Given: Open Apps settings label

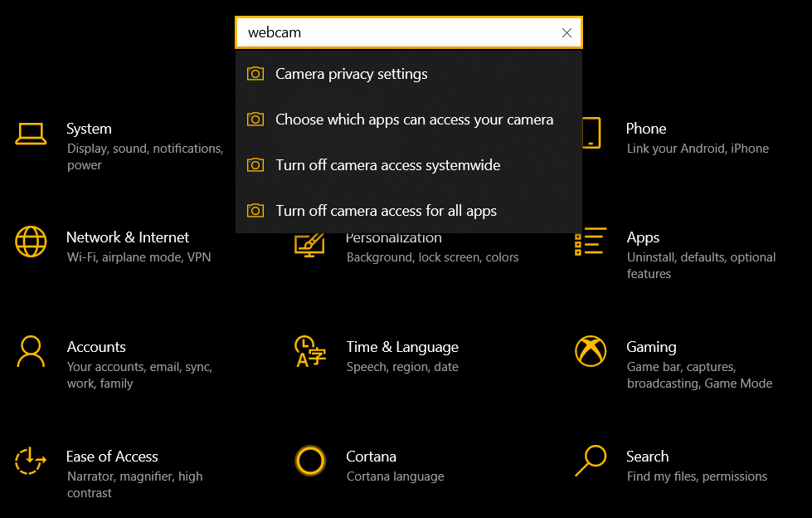Looking at the screenshot, I should [x=643, y=237].
